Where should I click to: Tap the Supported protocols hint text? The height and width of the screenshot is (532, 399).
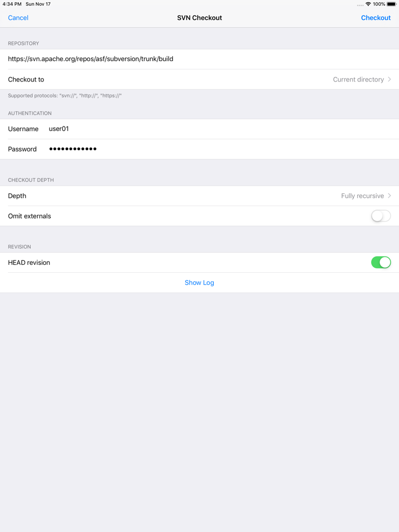click(x=65, y=96)
